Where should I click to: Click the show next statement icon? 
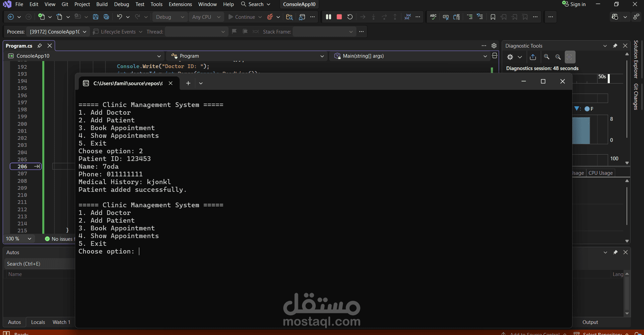click(x=363, y=17)
